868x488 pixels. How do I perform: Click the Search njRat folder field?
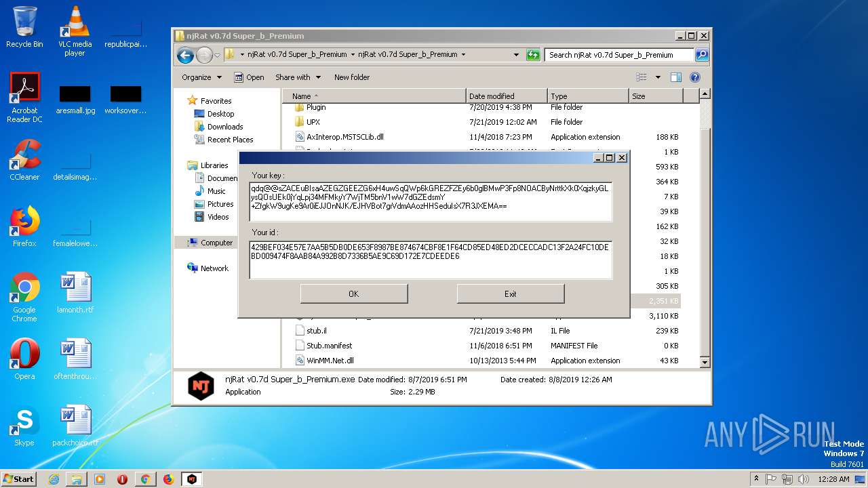click(x=619, y=55)
